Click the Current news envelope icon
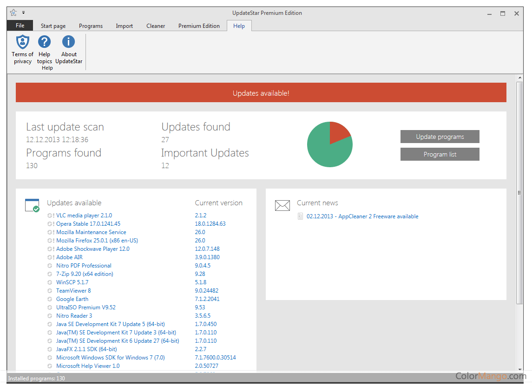Image resolution: width=532 pixels, height=392 pixels. (282, 205)
